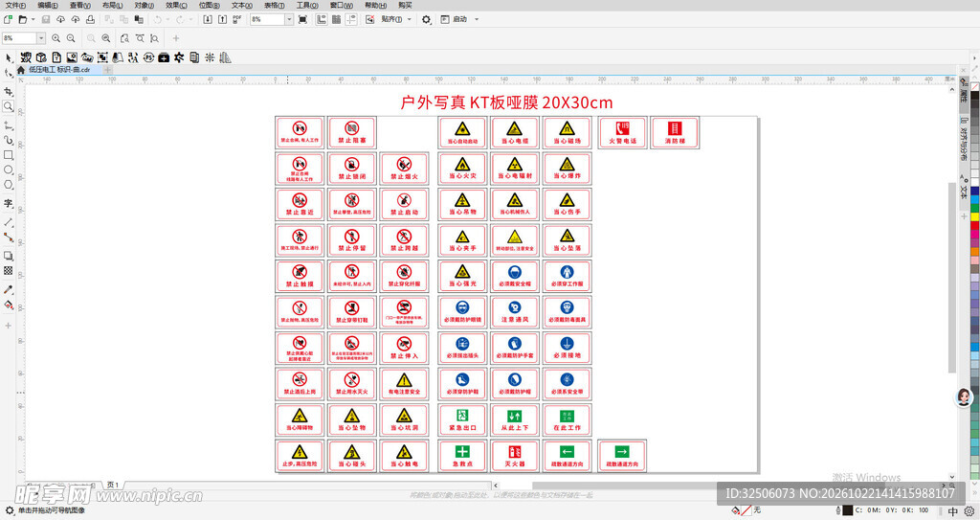Viewport: 980px width, 520px height.
Task: Open the Options gear in toolbar
Action: 426,19
